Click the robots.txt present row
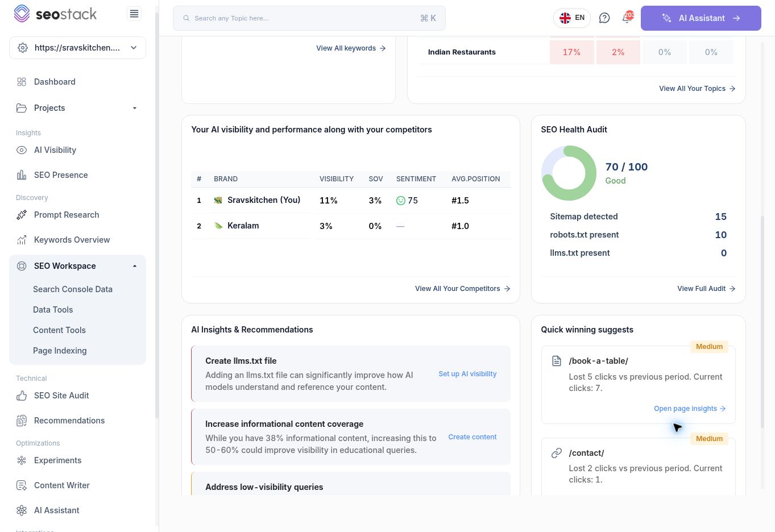The height and width of the screenshot is (532, 775). tap(638, 235)
